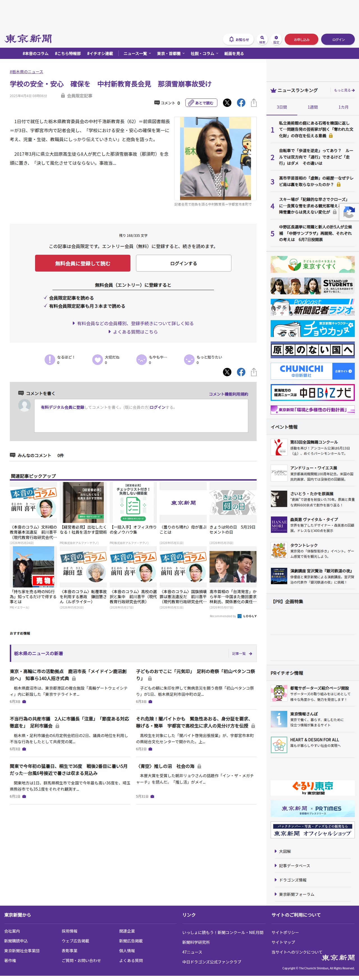This screenshot has width=359, height=980.
Task: Expand ニュース一覧 dropdown menu
Action: coord(137,54)
